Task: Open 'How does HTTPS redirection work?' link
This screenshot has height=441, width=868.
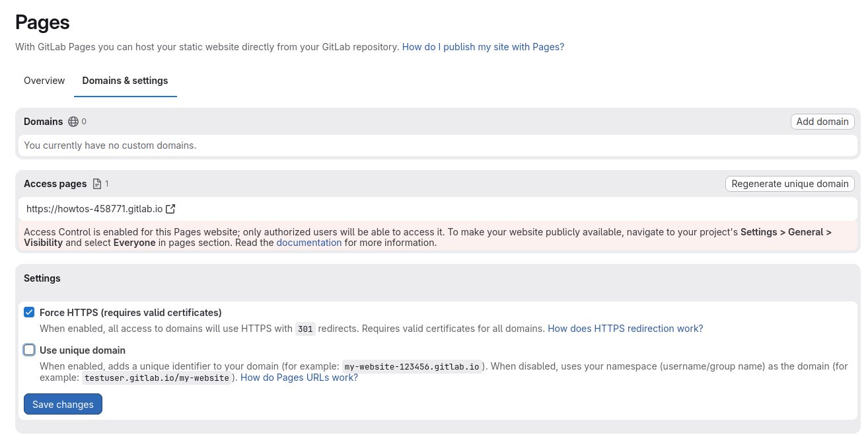Action: tap(625, 329)
